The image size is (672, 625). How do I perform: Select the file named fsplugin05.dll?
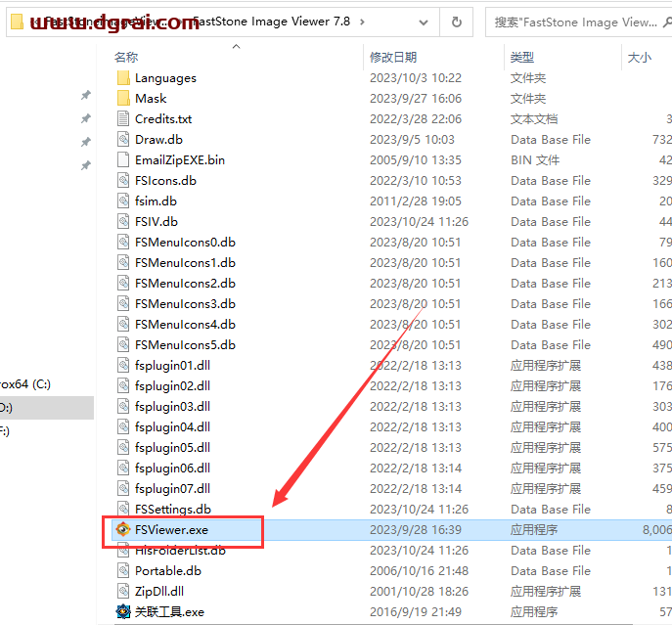point(172,448)
